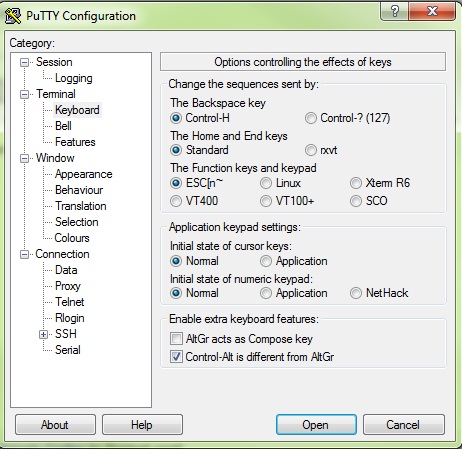Viewport: 462px width, 449px height.
Task: Go to the Logging category
Action: coord(74,78)
